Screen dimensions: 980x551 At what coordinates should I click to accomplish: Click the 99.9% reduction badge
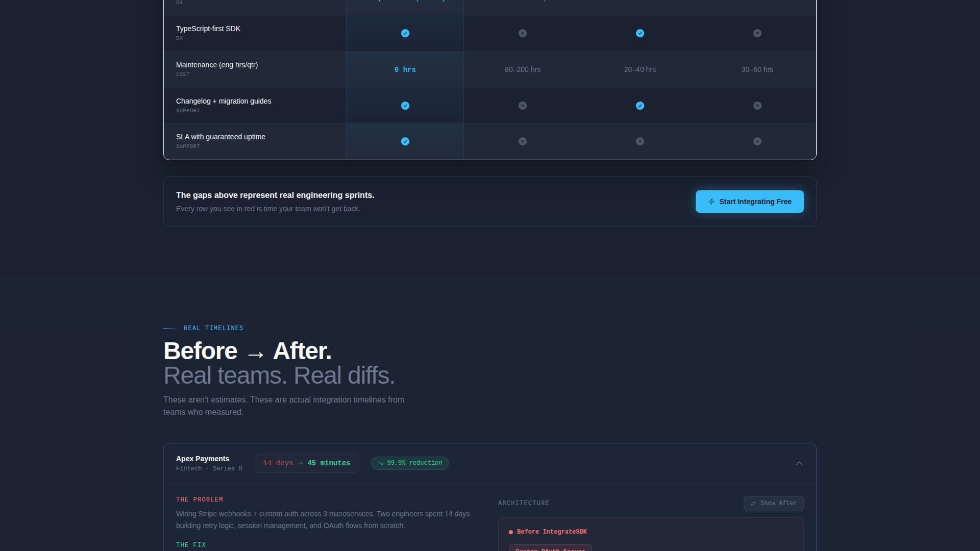click(410, 463)
